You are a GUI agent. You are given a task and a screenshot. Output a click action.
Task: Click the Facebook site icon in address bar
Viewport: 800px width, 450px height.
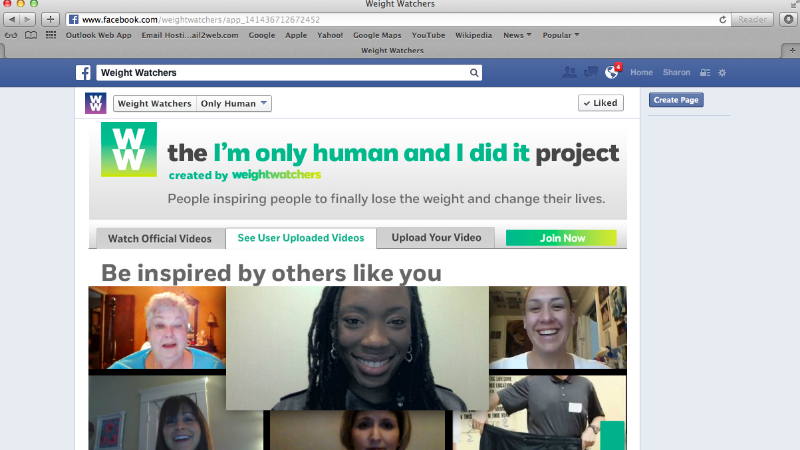pos(73,19)
